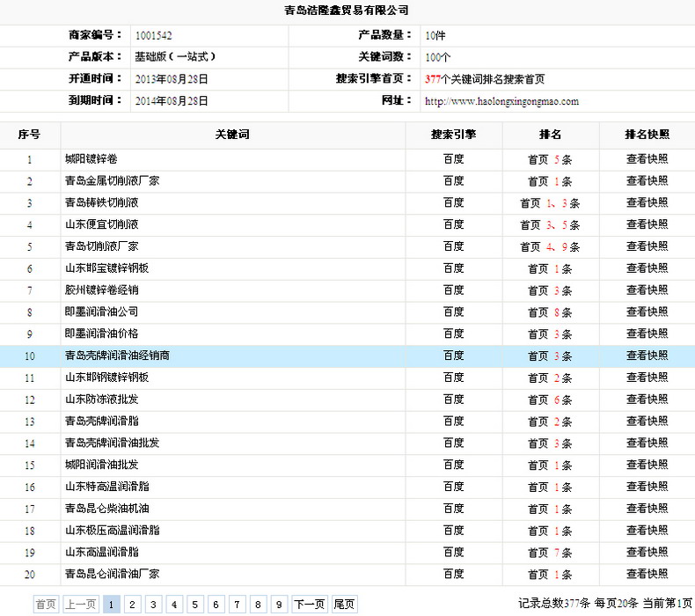View snapshot for 山东邯钢镀锌钢板
This screenshot has height=616, width=695.
tap(647, 378)
